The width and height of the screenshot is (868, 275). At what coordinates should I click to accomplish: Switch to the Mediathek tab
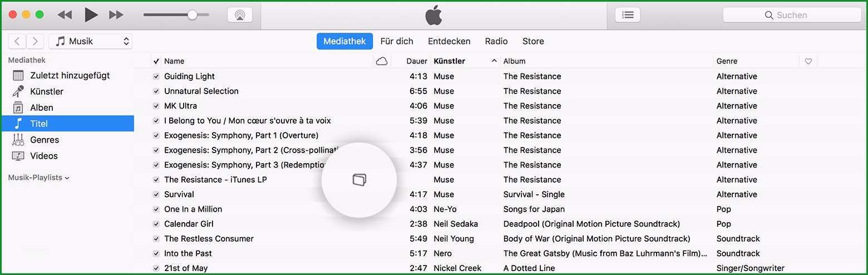(344, 41)
